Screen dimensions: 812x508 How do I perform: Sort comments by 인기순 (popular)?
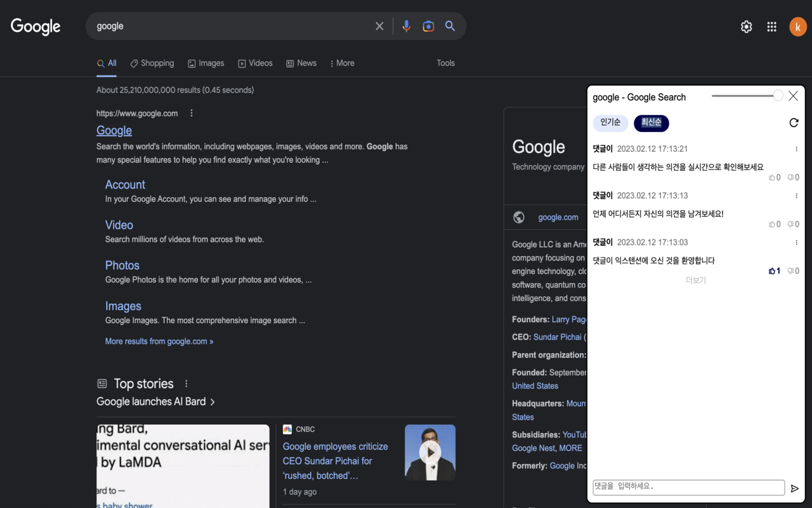[x=610, y=123]
